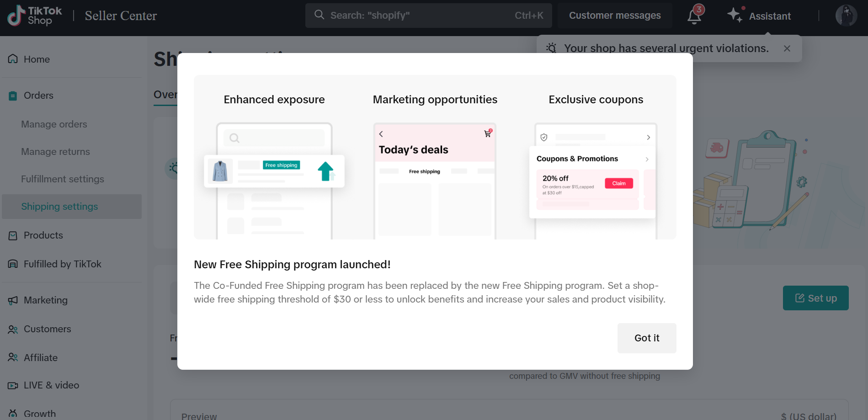The image size is (868, 420).
Task: Open Customer messages
Action: click(614, 16)
